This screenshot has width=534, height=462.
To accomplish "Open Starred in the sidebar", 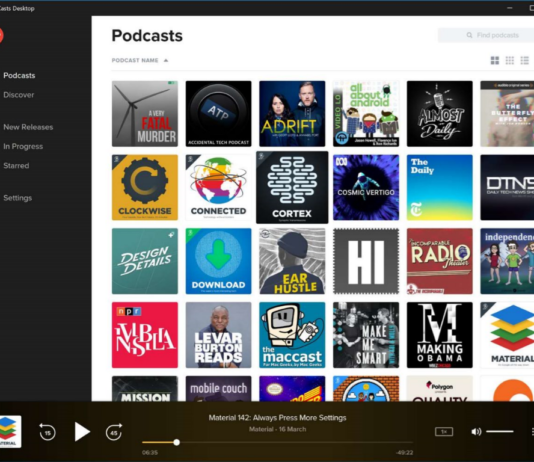I will pyautogui.click(x=16, y=165).
